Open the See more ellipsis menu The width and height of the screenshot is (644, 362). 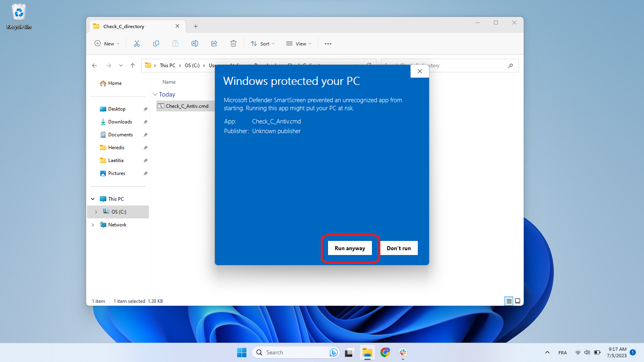328,43
